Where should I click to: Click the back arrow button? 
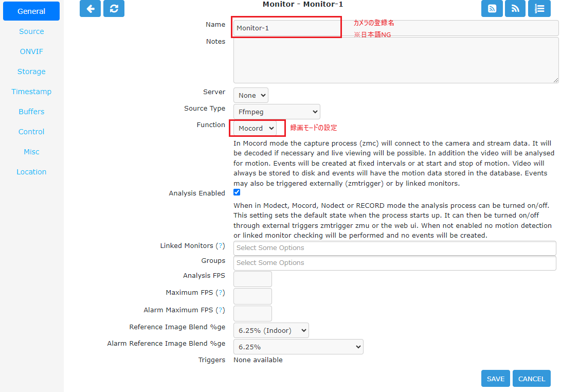pos(90,9)
